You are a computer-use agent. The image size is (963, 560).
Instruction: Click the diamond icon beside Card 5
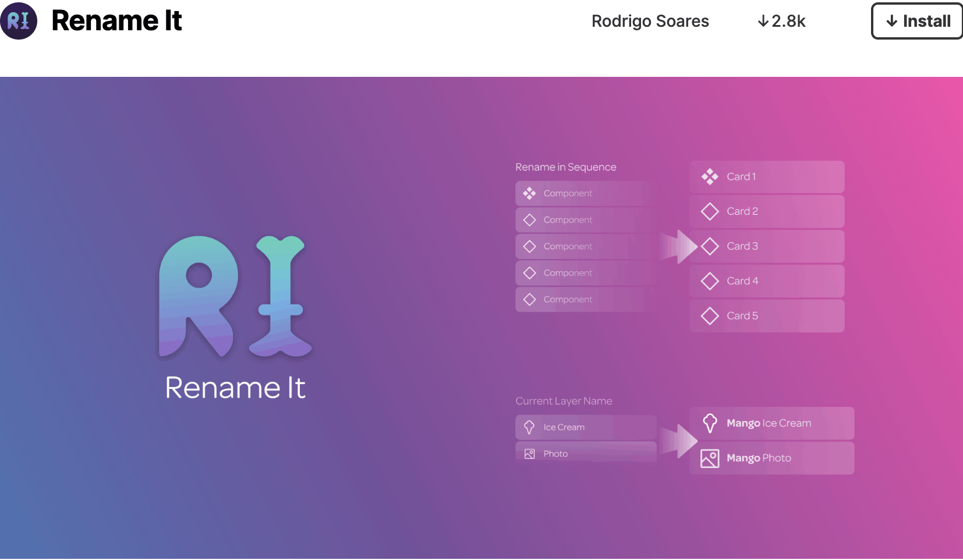coord(710,316)
